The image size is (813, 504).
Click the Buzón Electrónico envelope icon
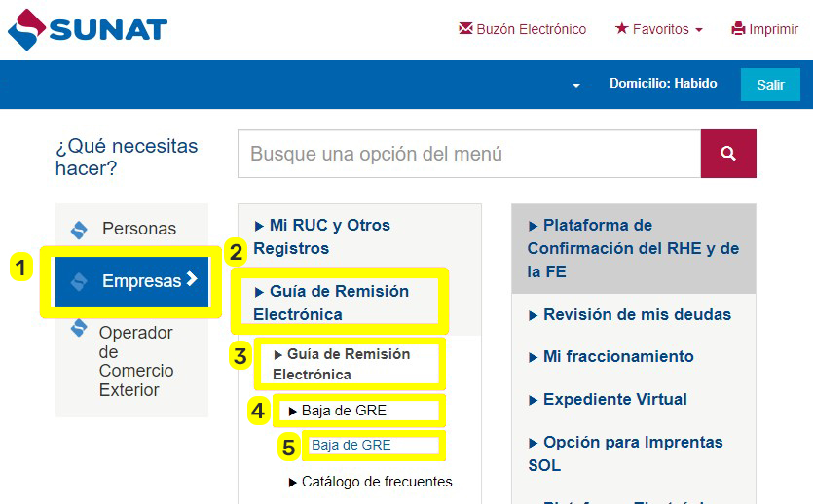[x=465, y=28]
